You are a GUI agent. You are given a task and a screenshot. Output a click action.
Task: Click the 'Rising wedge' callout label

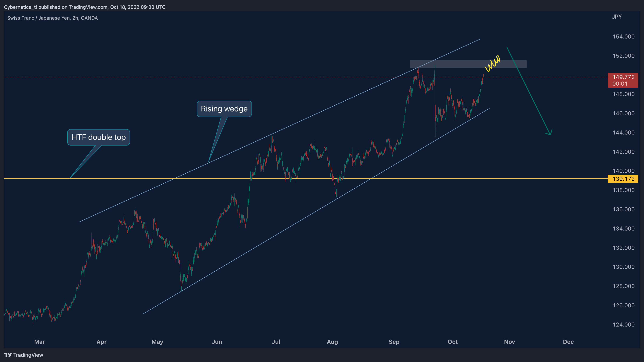(x=224, y=109)
